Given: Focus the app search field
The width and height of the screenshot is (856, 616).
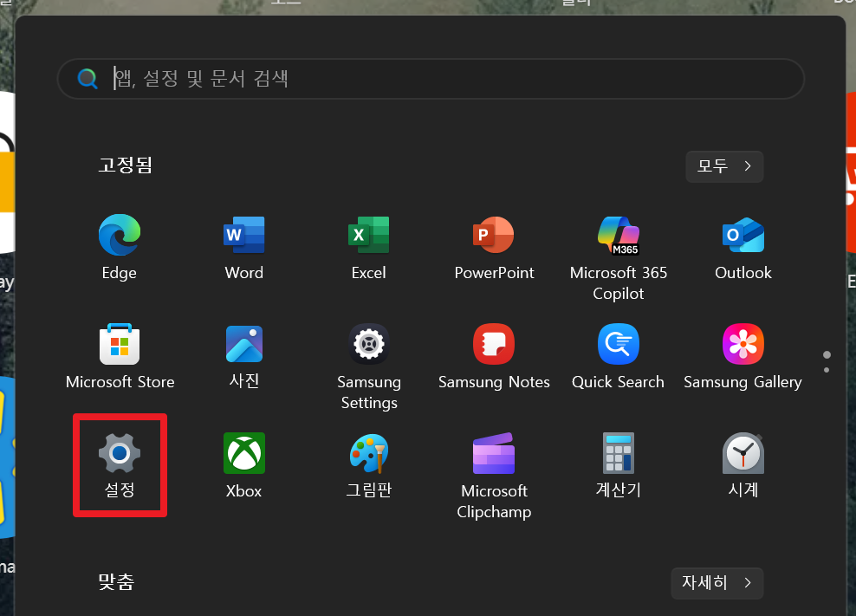Looking at the screenshot, I should 431,79.
